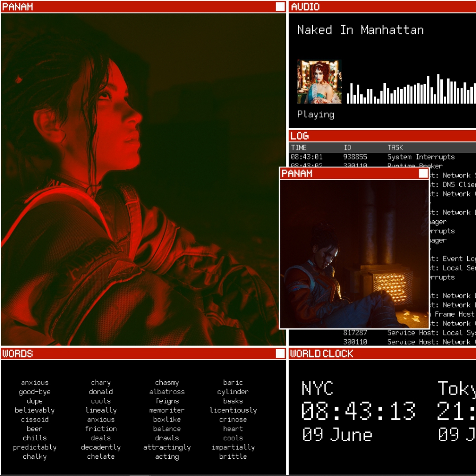Select the word "donald"

tap(101, 392)
